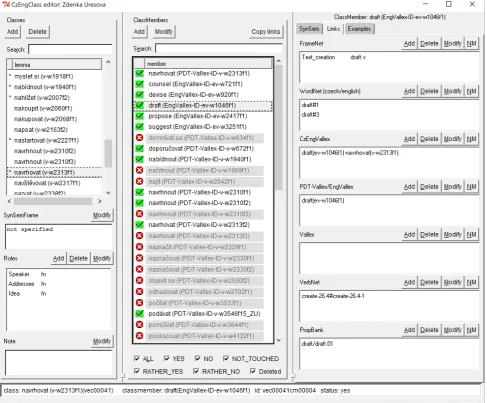The height and width of the screenshot is (403, 487).
Task: Click scroll right arrow of lemma list
Action: click(99, 201)
